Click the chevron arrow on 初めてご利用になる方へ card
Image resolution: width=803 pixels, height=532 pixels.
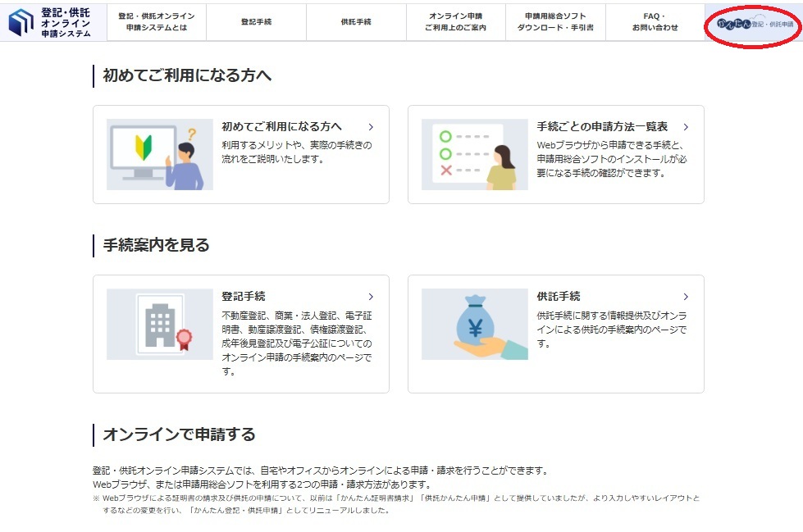(371, 128)
